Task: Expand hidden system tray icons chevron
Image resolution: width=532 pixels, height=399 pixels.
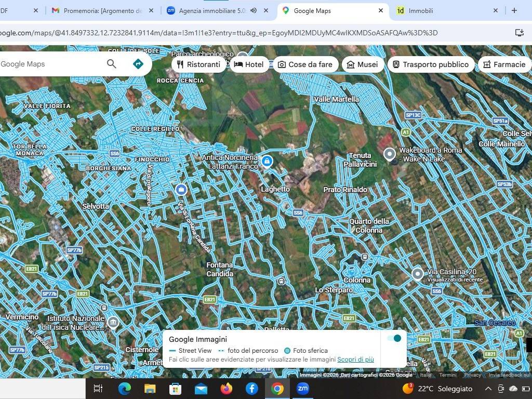Action: point(488,389)
